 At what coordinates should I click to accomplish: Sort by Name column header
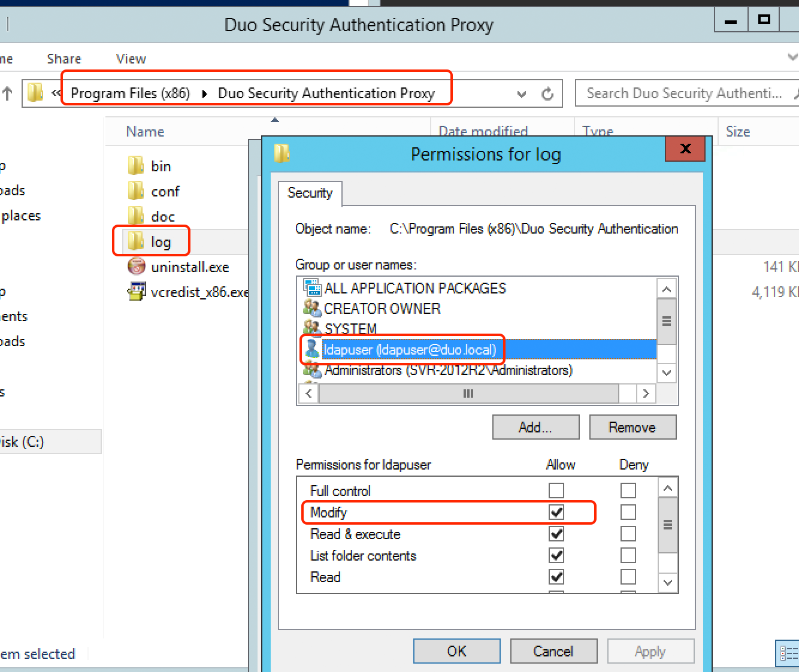pos(146,132)
